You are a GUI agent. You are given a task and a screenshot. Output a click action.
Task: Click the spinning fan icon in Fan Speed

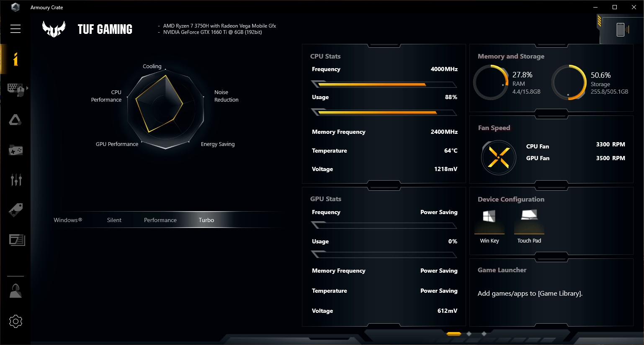(499, 158)
